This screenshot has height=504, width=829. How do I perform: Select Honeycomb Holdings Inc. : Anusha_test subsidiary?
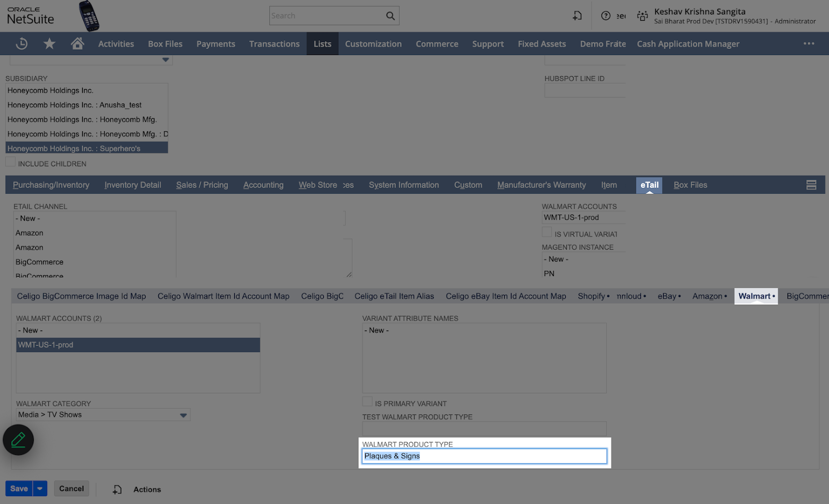[87, 105]
